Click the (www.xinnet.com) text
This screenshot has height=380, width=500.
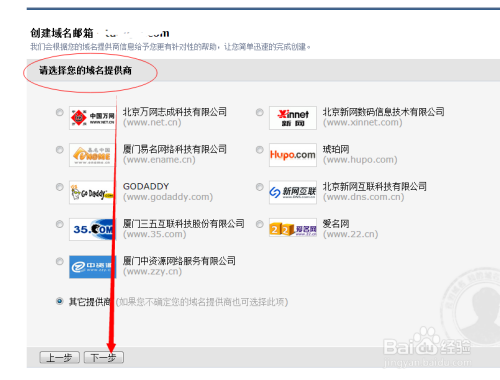(363, 122)
